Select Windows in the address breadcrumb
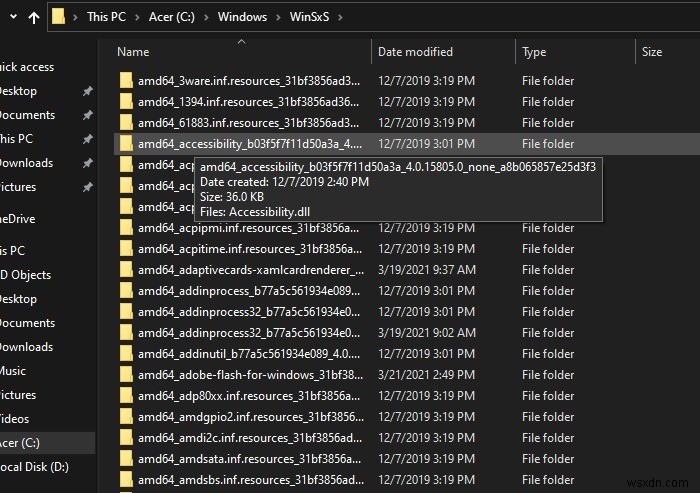The height and width of the screenshot is (493, 700). (242, 17)
